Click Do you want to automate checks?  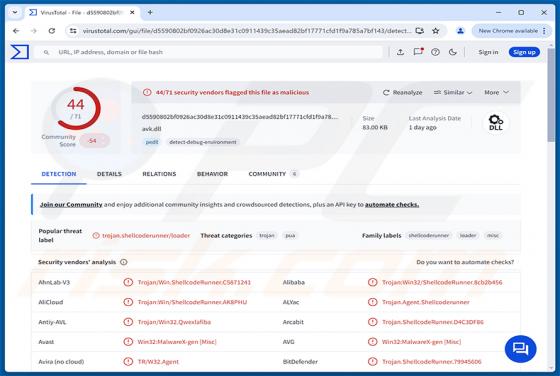(x=465, y=262)
